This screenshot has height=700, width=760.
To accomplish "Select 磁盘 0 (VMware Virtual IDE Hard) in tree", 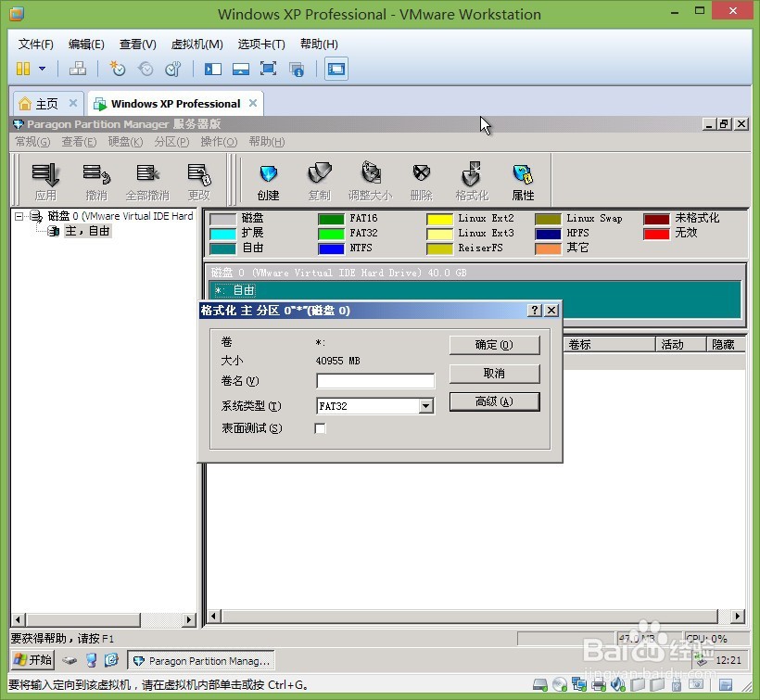I will point(120,216).
